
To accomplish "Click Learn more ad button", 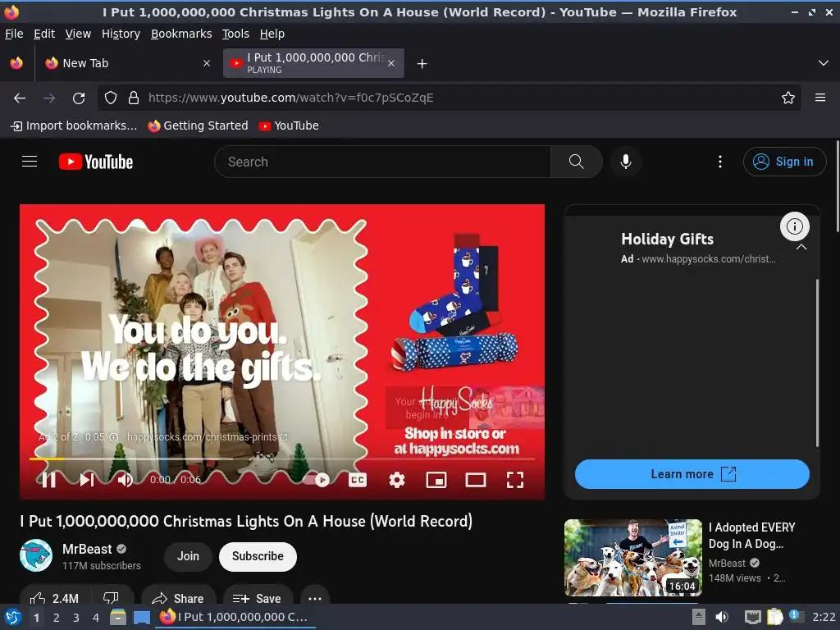I will click(692, 474).
